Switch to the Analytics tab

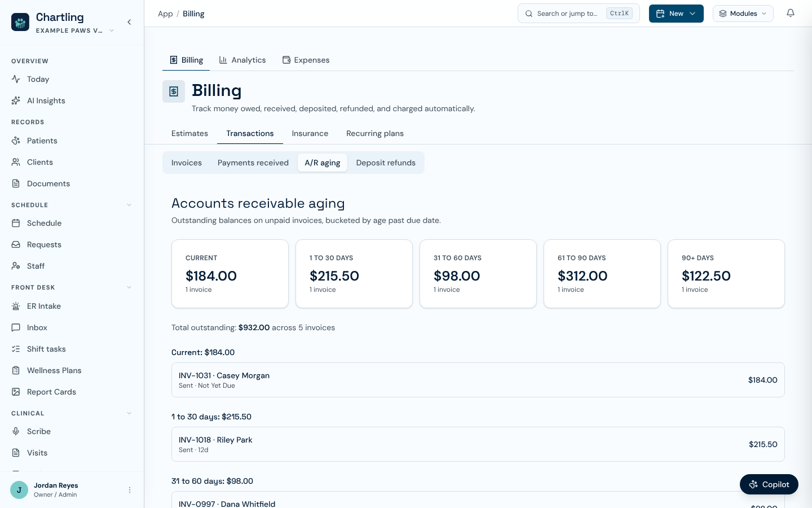pyautogui.click(x=242, y=60)
